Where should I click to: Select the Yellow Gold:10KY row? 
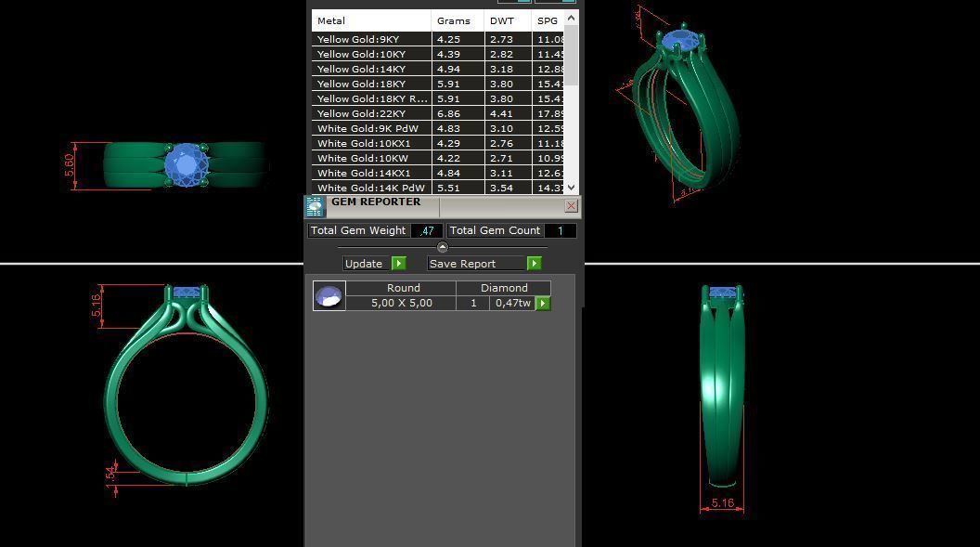point(438,54)
